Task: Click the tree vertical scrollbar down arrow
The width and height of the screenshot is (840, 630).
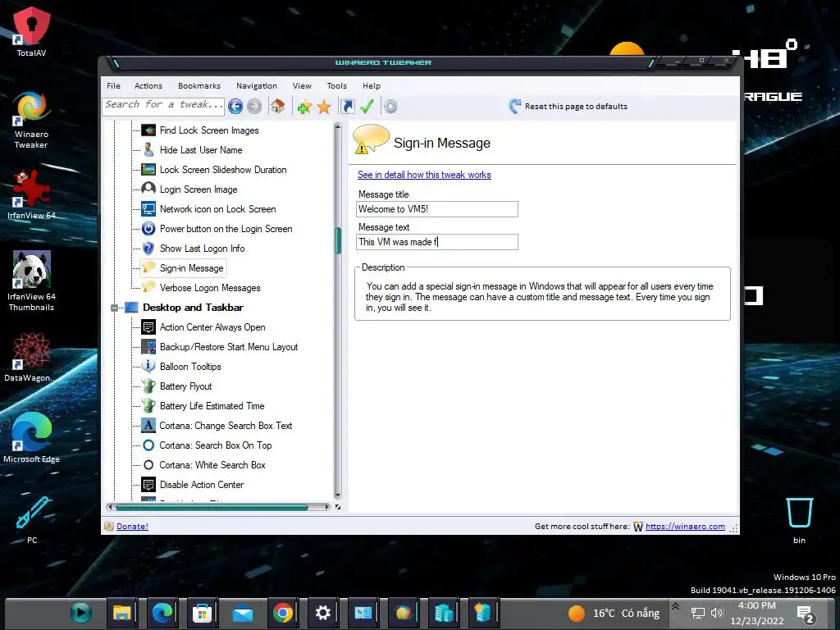Action: point(337,495)
